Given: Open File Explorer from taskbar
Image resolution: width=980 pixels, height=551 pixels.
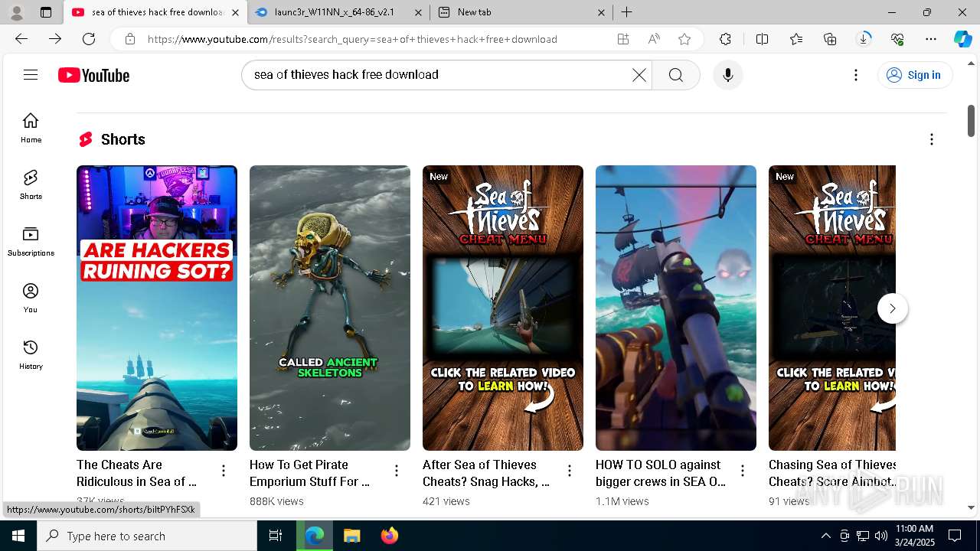Looking at the screenshot, I should click(x=351, y=536).
